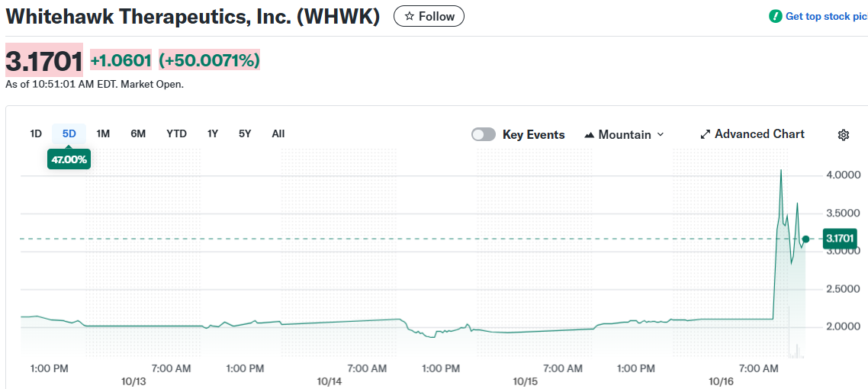Expand the Mountain chart style dropdown

660,134
